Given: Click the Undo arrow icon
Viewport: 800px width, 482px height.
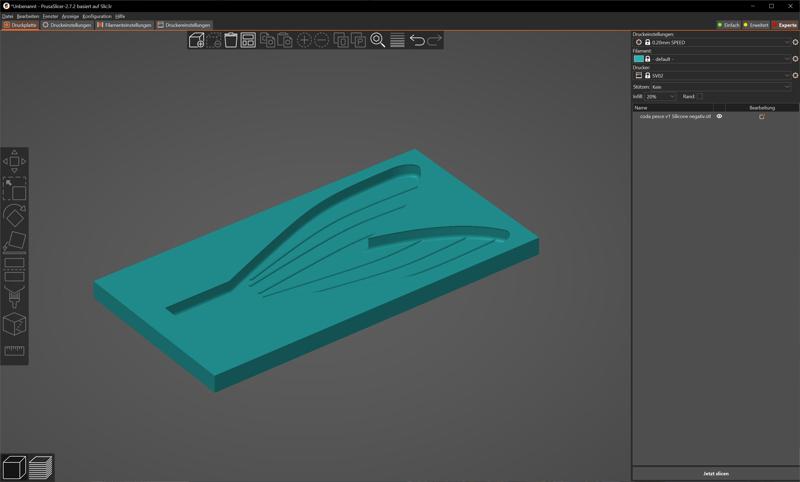Looking at the screenshot, I should (x=417, y=40).
